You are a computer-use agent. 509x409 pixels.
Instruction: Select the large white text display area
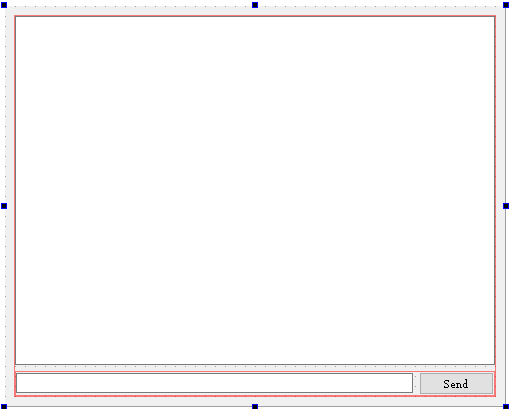255,190
